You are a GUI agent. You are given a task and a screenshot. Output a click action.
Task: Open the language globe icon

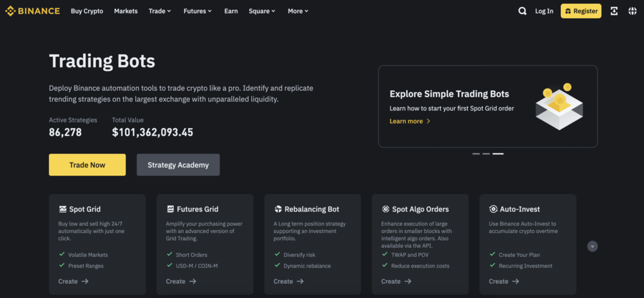(632, 11)
